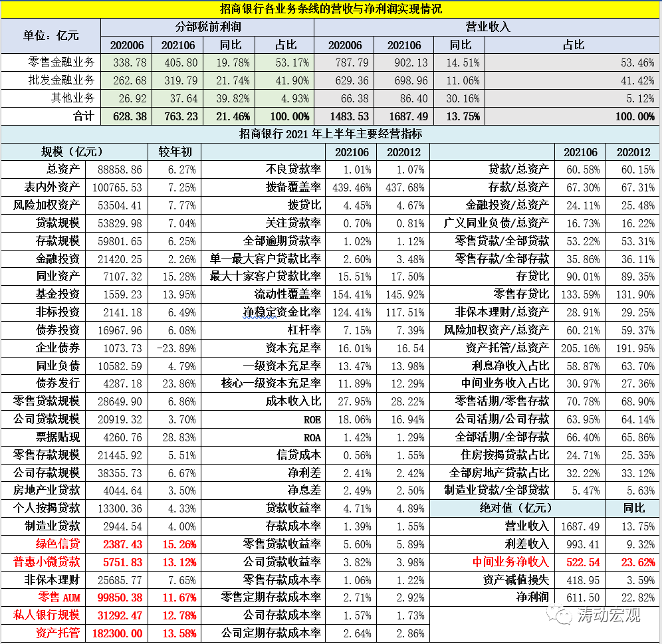The width and height of the screenshot is (662, 644).
Task: Click the 规模（亿元）column header
Action: [x=73, y=152]
